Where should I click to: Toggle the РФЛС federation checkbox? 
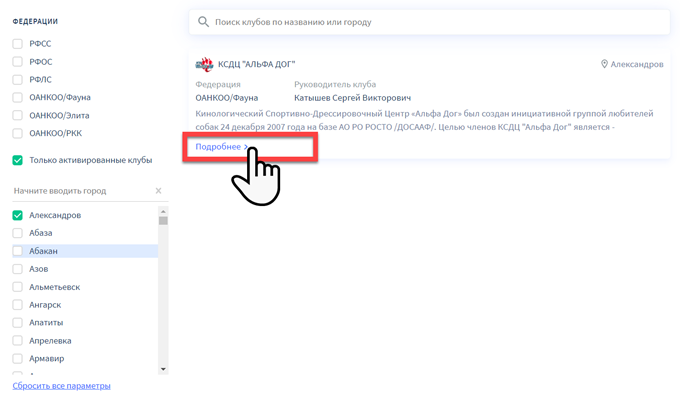pos(18,80)
